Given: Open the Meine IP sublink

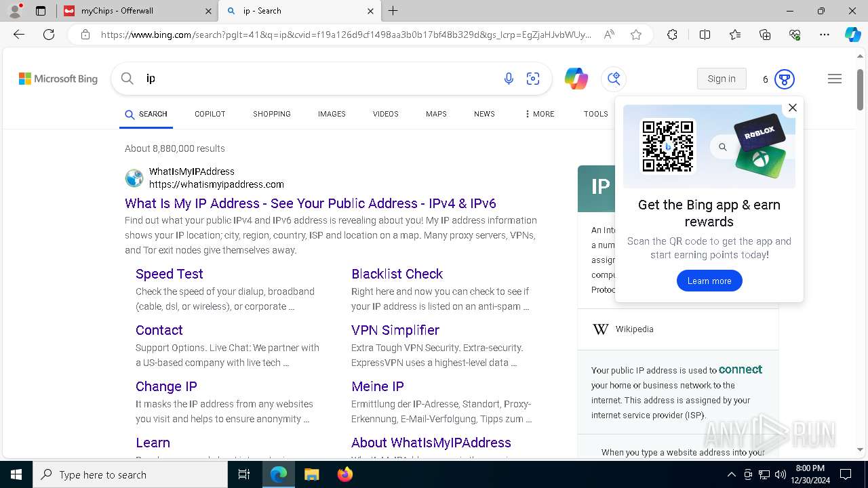Looking at the screenshot, I should coord(378,386).
